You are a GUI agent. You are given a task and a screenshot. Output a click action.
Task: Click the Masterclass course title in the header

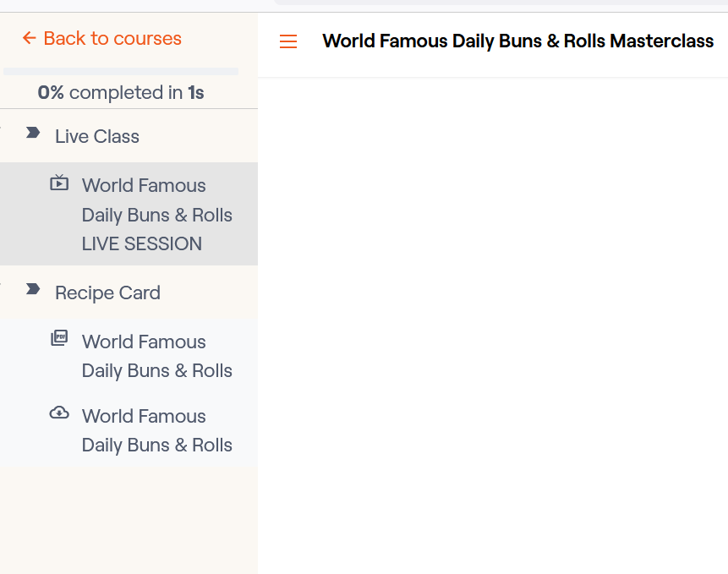[x=517, y=41]
